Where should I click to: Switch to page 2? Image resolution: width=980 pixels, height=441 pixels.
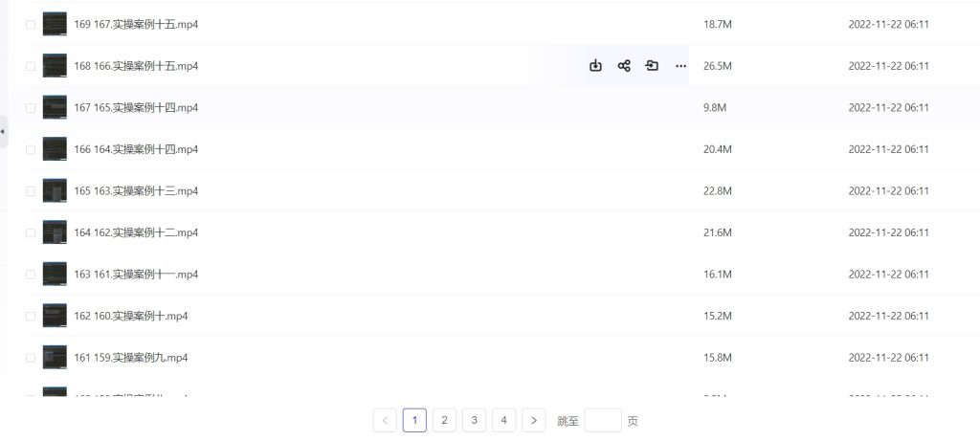pos(444,421)
